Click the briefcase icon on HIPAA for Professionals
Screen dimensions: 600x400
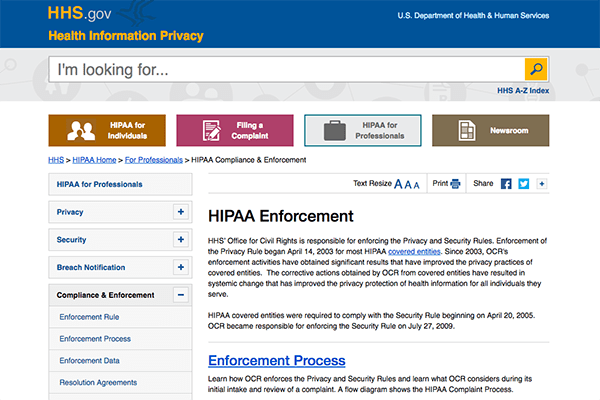tap(334, 131)
